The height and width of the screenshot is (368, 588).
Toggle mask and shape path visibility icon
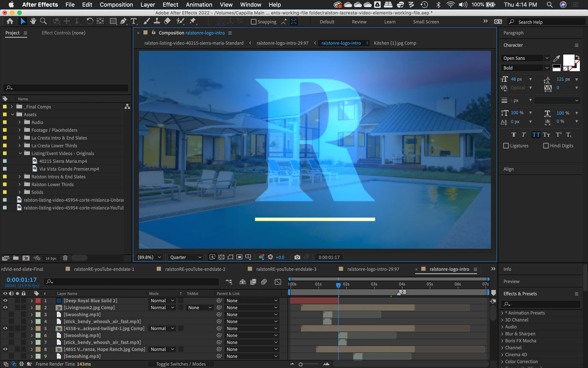[231, 257]
